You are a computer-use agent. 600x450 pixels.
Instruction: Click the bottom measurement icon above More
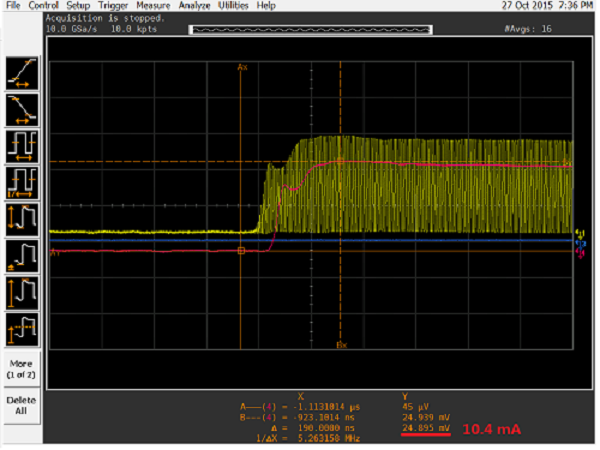click(x=22, y=328)
